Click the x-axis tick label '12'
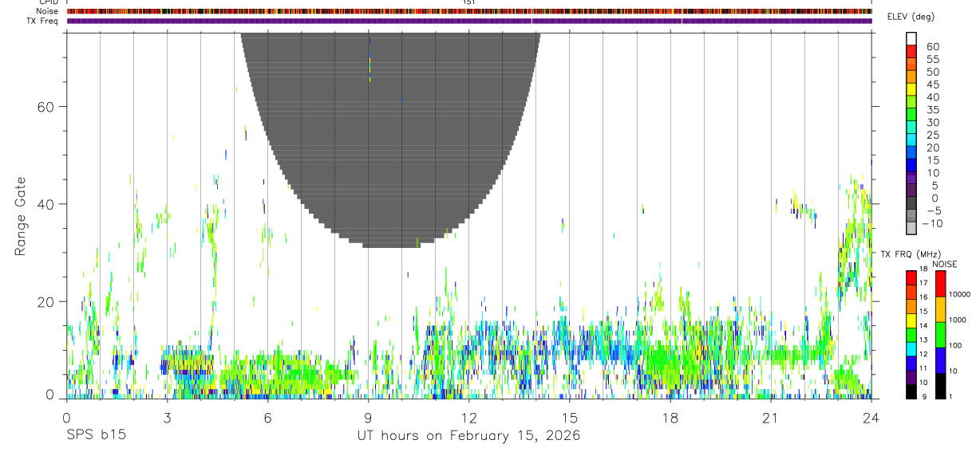Viewport: 980px width, 452px height. [468, 418]
